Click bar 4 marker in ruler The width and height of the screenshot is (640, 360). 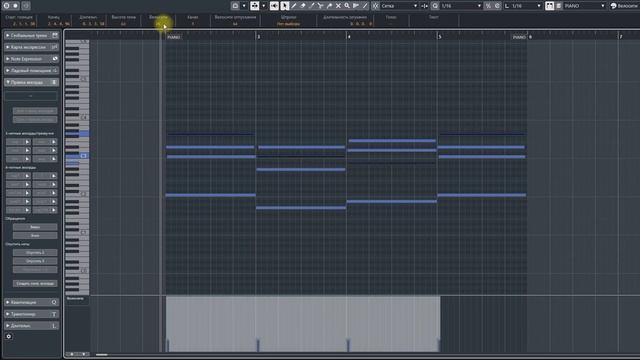click(x=349, y=37)
